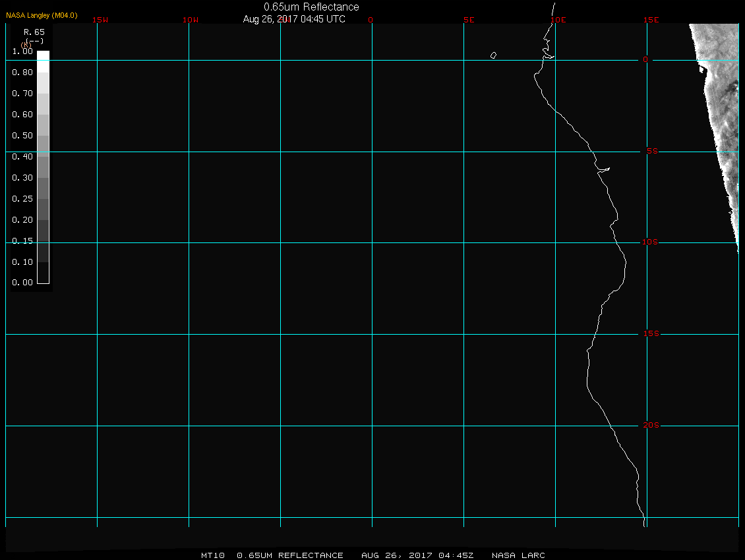Click the 0.10 colorbar value
This screenshot has height=560, width=745.
(22, 262)
